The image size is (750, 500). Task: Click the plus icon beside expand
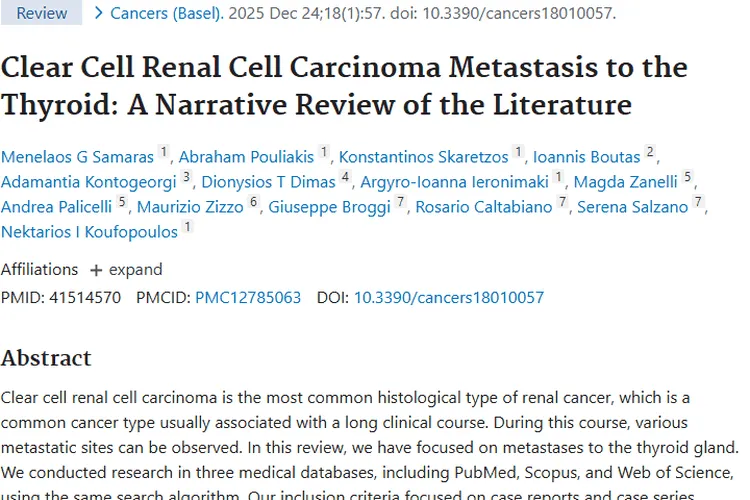point(96,270)
